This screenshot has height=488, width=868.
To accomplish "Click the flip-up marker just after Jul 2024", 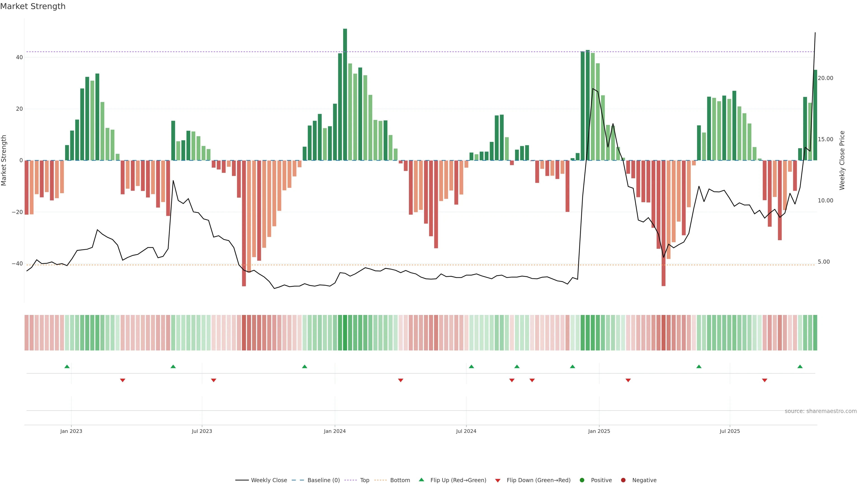I will click(x=471, y=366).
